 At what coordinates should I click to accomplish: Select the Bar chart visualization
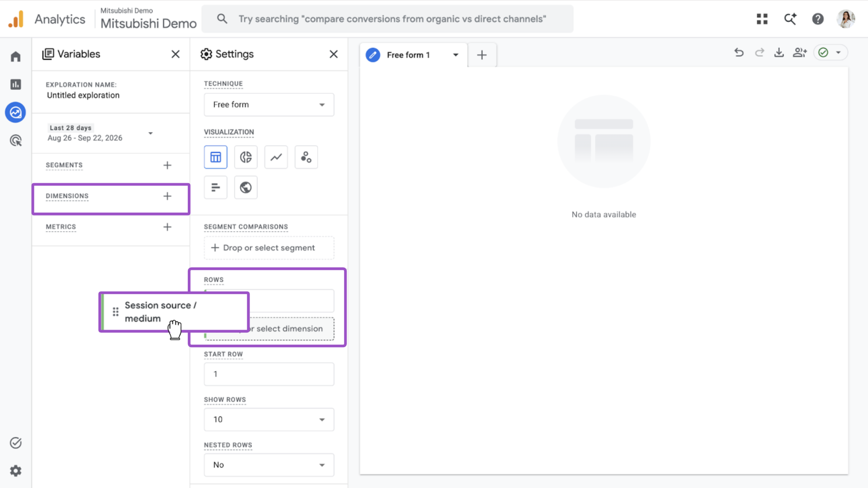coord(216,187)
